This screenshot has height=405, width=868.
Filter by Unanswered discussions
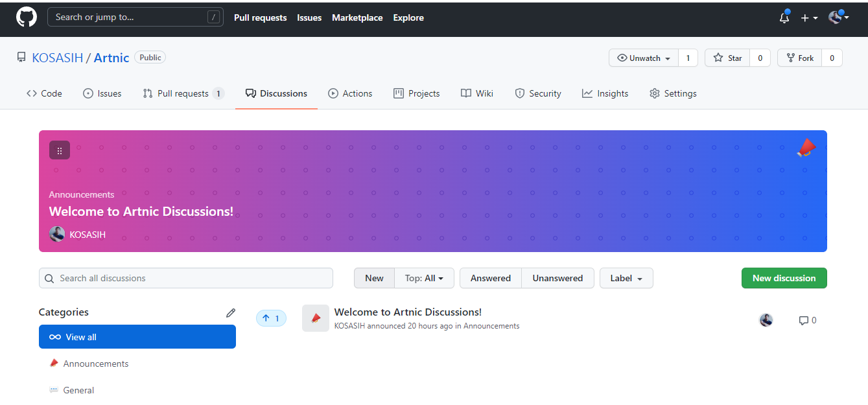(557, 278)
